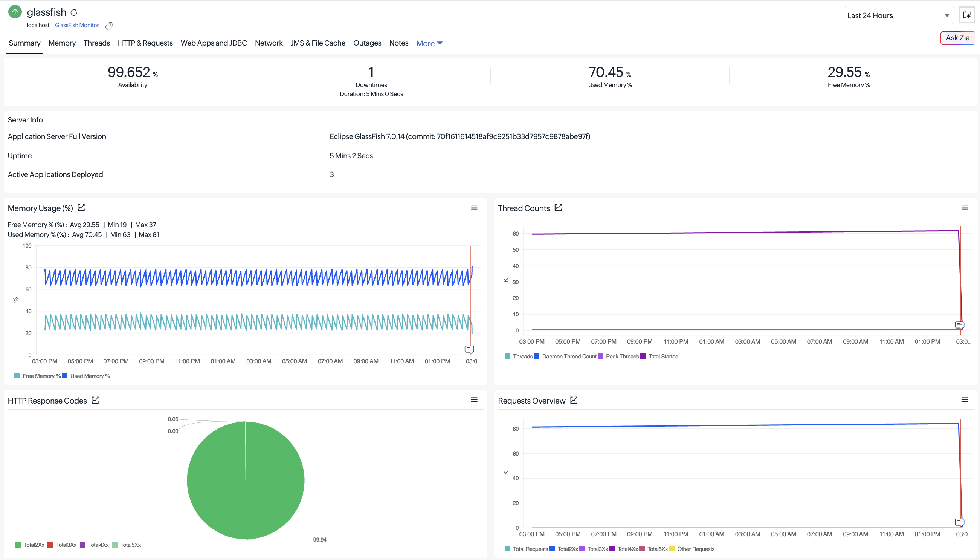Viewport: 980px width, 560px height.
Task: Open the HTTP Response Codes popout icon
Action: pos(95,400)
